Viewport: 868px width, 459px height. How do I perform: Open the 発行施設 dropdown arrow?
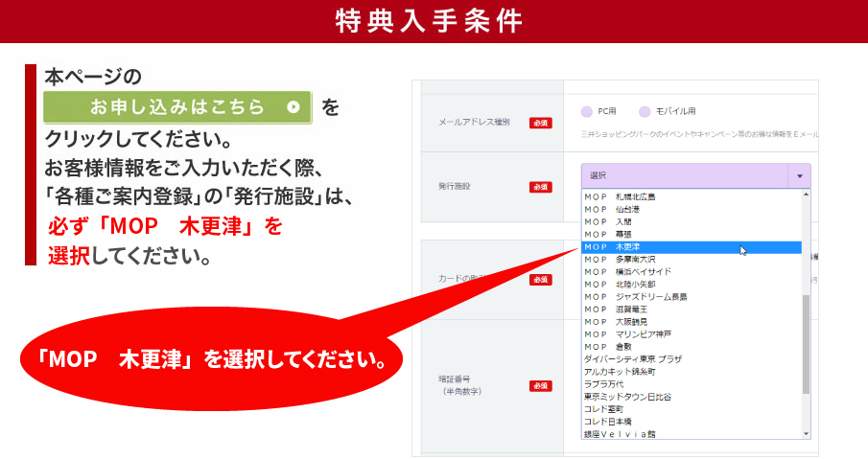[x=799, y=176]
